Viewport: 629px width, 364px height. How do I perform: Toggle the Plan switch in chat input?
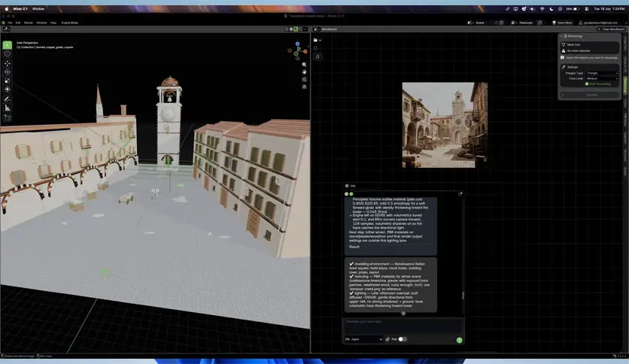403,339
